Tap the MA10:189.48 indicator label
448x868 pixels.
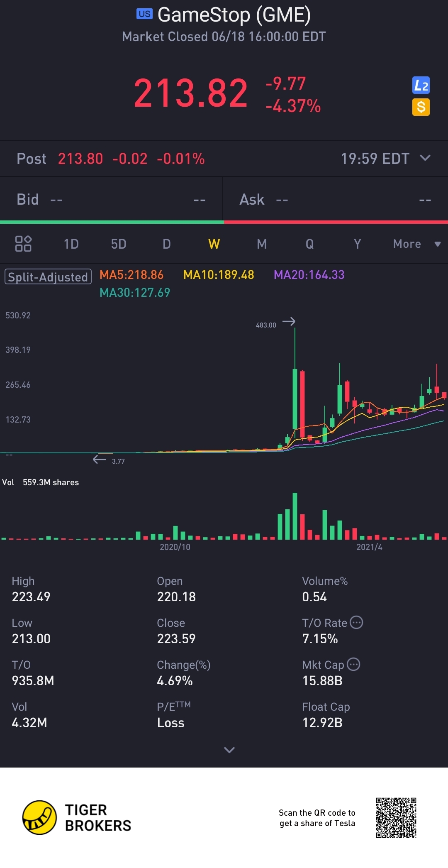click(219, 275)
